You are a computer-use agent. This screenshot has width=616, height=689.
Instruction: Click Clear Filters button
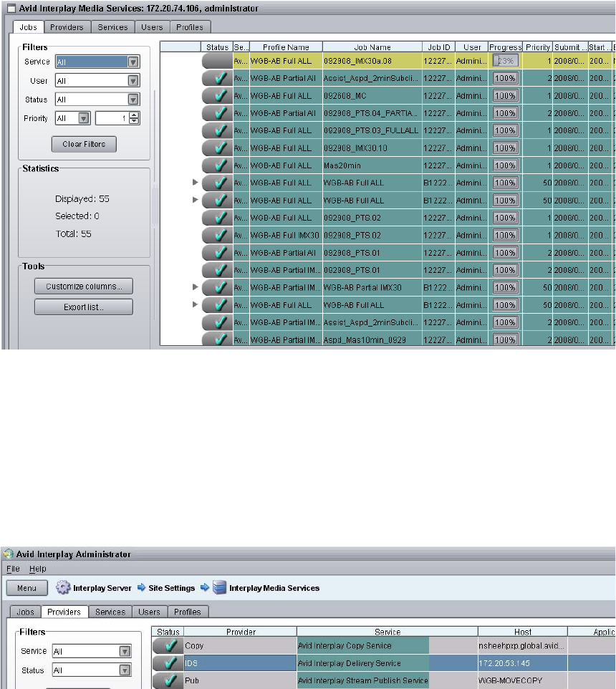84,144
